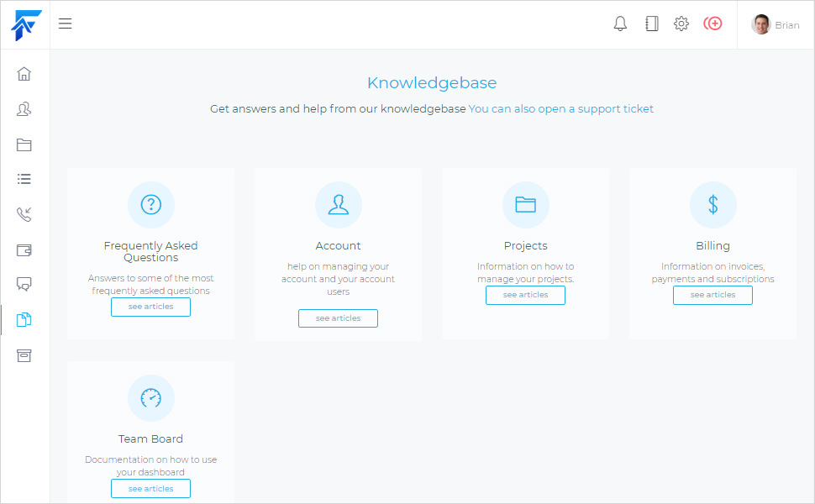The height and width of the screenshot is (504, 815).
Task: Open the support chat icon in sidebar
Action: (x=24, y=284)
